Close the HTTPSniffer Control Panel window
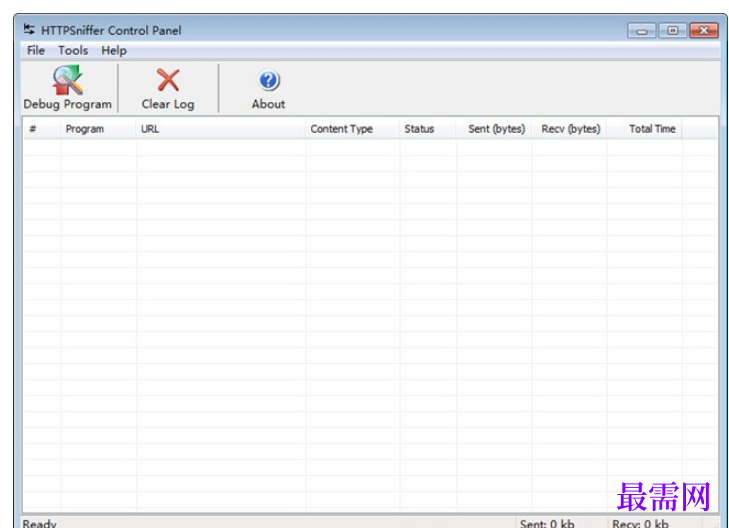The image size is (729, 528). (x=704, y=31)
